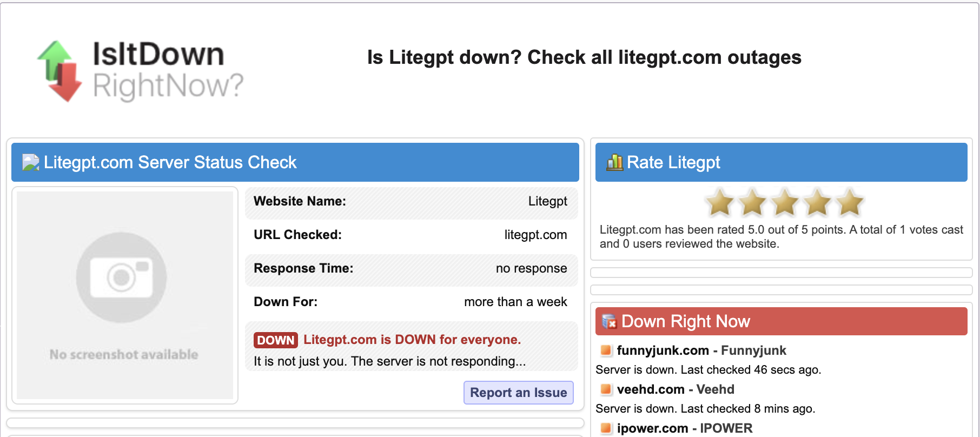The height and width of the screenshot is (437, 980).
Task: Click the Down Right Now header title
Action: (686, 321)
